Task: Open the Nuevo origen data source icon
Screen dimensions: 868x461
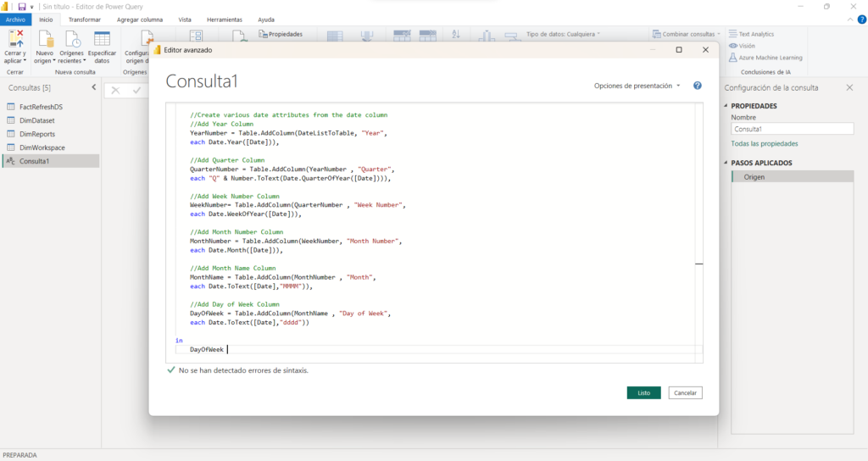Action: (44, 39)
